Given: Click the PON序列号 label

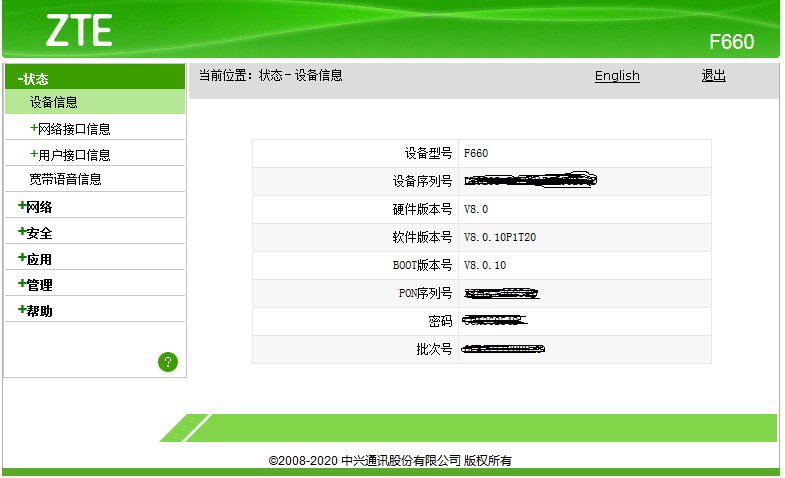Looking at the screenshot, I should point(425,293).
